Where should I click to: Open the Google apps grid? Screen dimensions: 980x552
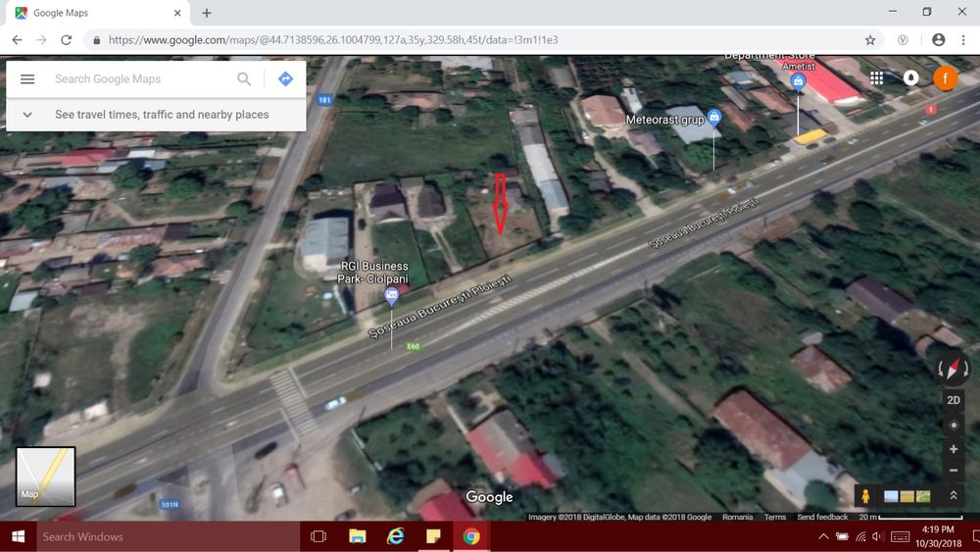(x=877, y=77)
